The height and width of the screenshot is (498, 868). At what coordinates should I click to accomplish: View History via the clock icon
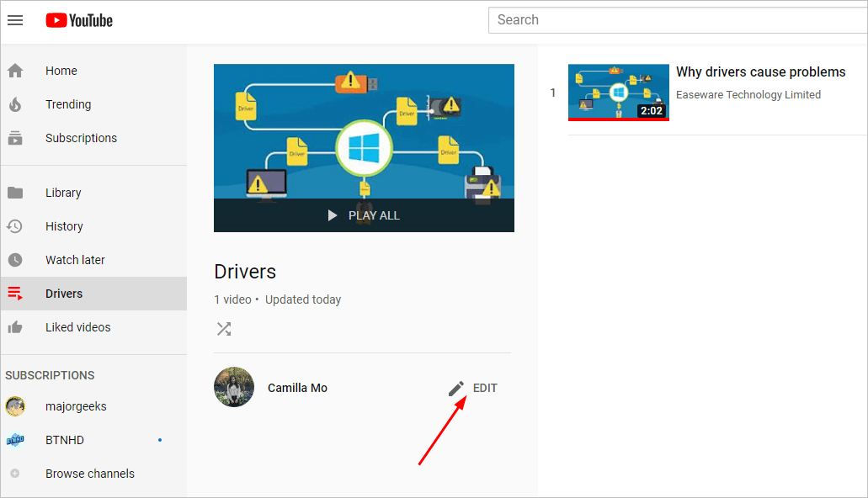pos(15,226)
